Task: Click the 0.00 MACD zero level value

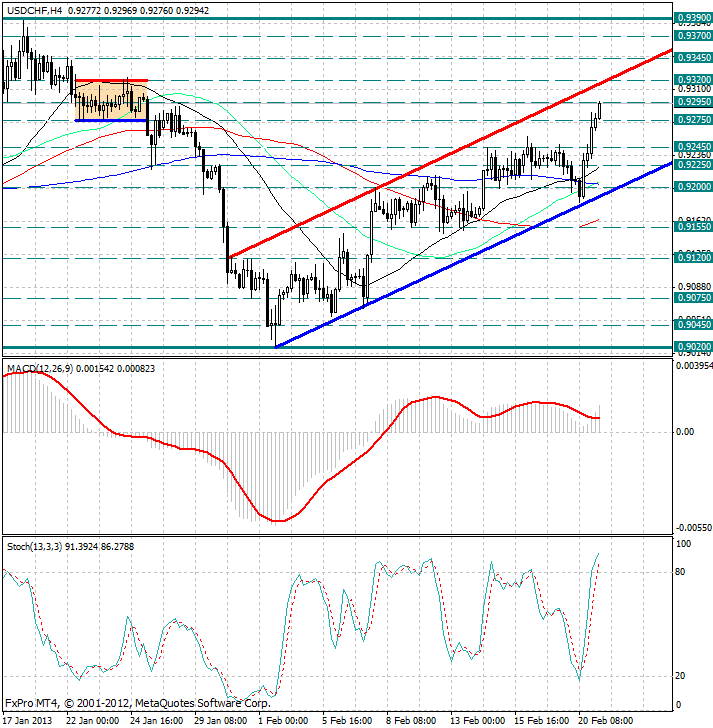Action: 685,432
